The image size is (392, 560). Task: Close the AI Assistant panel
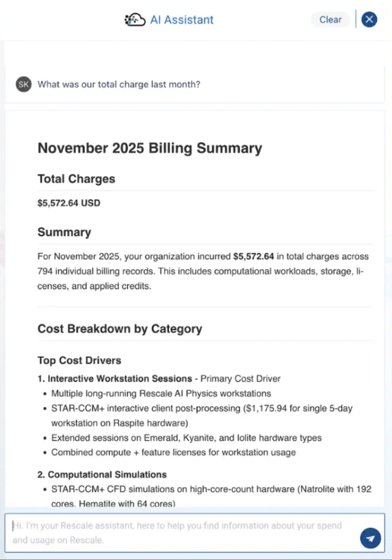[369, 20]
